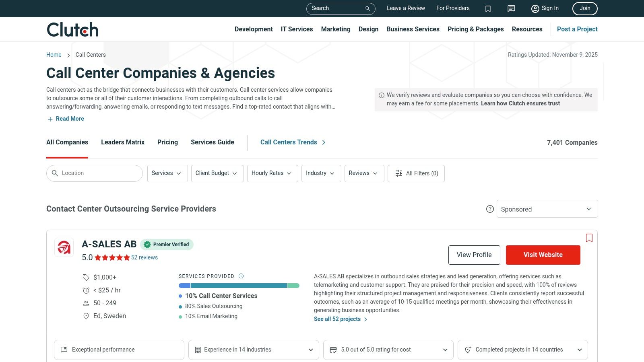The width and height of the screenshot is (644, 362).
Task: Click the All Filters sliders icon
Action: click(x=398, y=173)
